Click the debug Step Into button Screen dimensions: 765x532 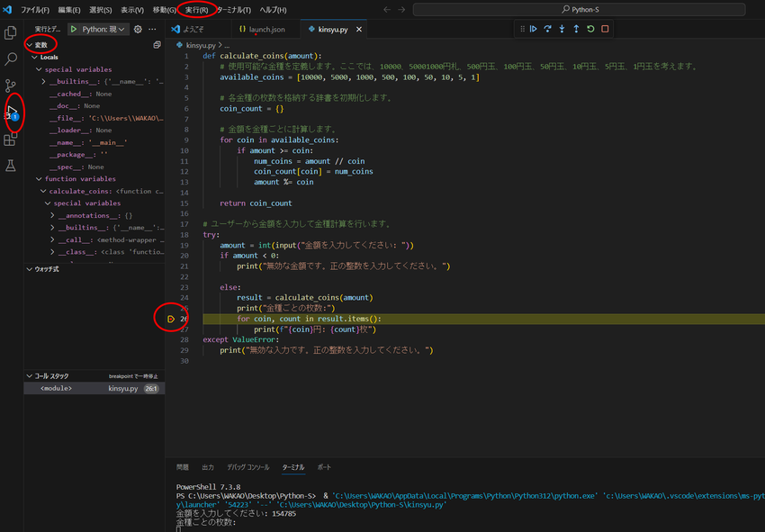coord(562,30)
